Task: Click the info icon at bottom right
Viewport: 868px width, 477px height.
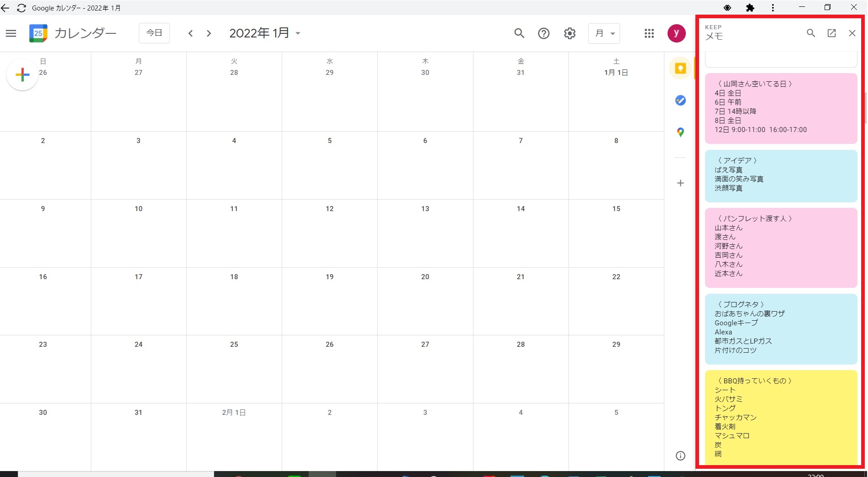Action: tap(680, 456)
